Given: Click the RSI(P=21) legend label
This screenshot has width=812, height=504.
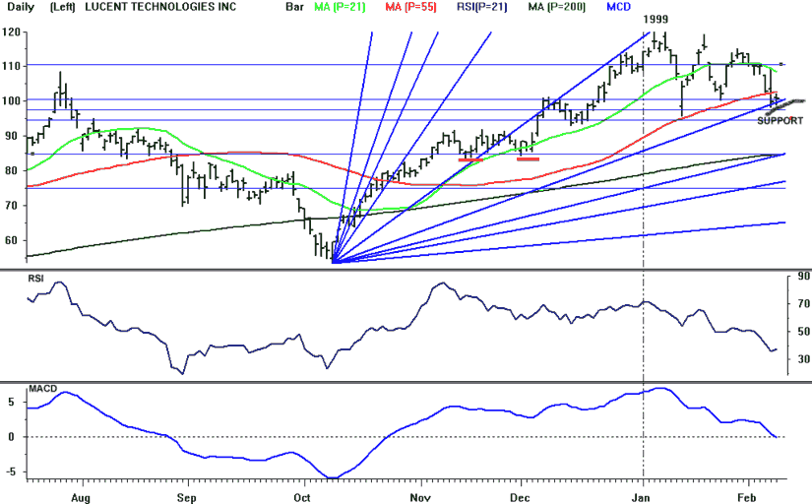Looking at the screenshot, I should pos(482,7).
